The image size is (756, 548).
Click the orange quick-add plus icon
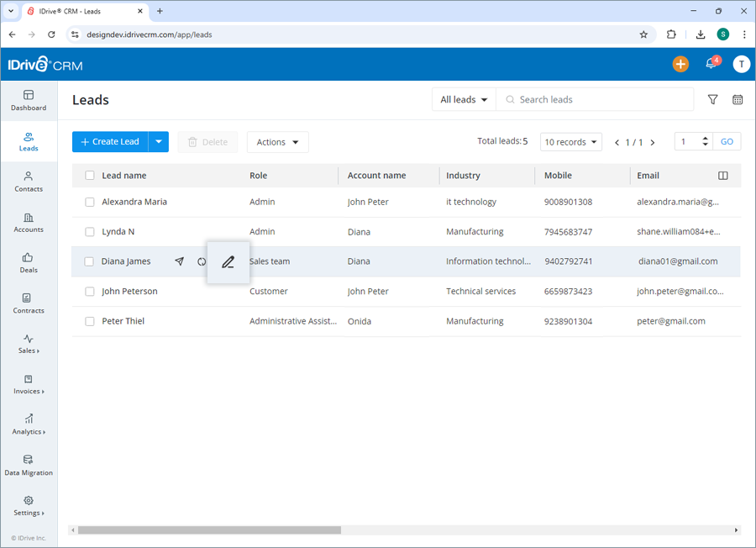pos(680,64)
